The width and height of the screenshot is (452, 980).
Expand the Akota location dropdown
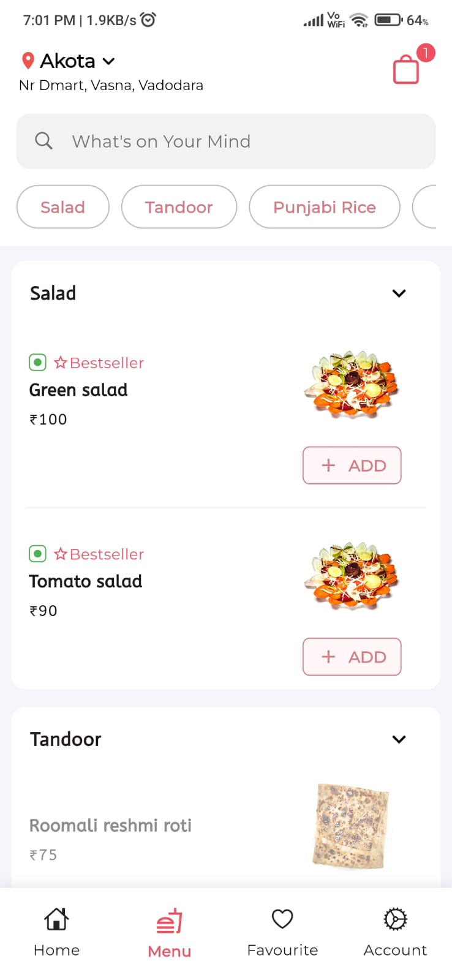point(108,61)
